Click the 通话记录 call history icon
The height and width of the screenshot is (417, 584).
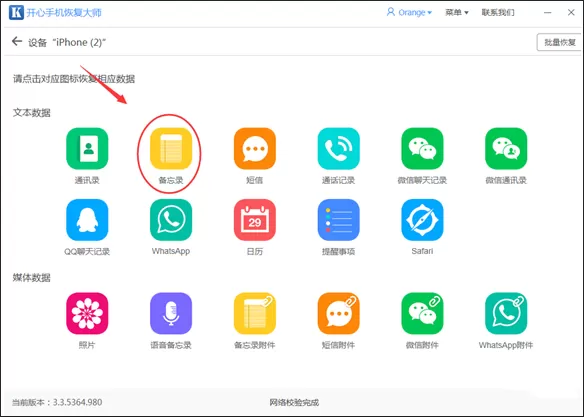point(339,149)
